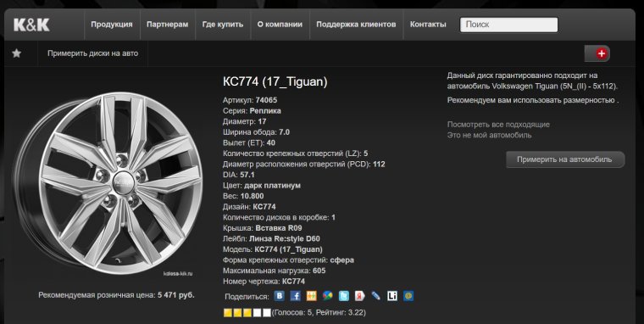Screen dimensions: 644x324
Task: Rate the wheel four stars
Action: [x=257, y=313]
